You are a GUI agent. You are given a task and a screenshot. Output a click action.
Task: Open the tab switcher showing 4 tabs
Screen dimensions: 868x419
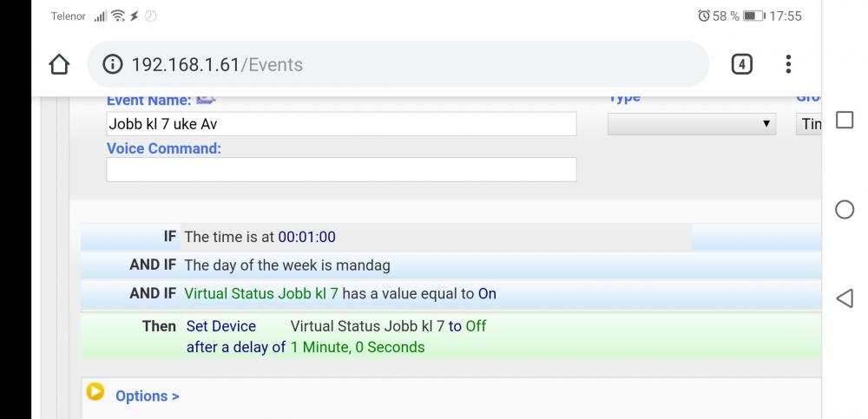click(741, 64)
